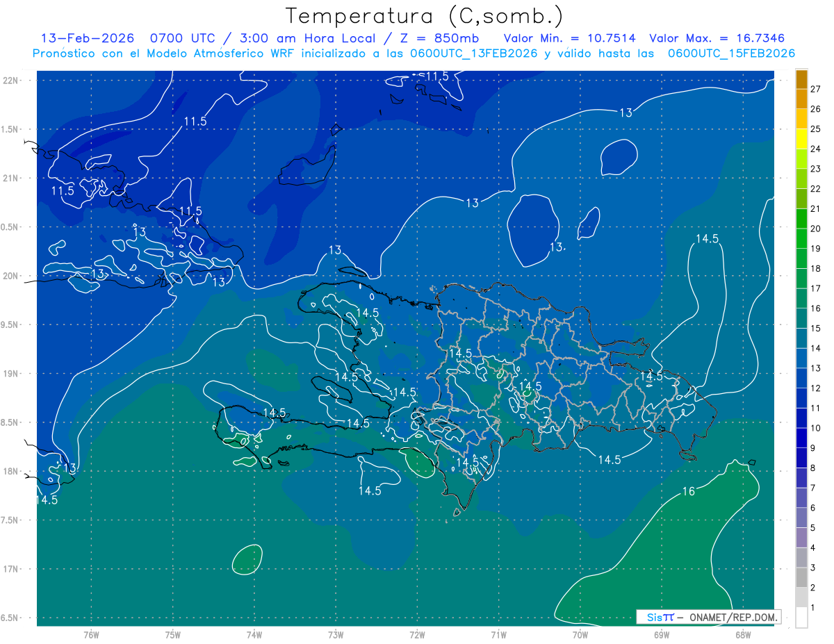Click the white swatch at color scale bottom

[x=801, y=617]
